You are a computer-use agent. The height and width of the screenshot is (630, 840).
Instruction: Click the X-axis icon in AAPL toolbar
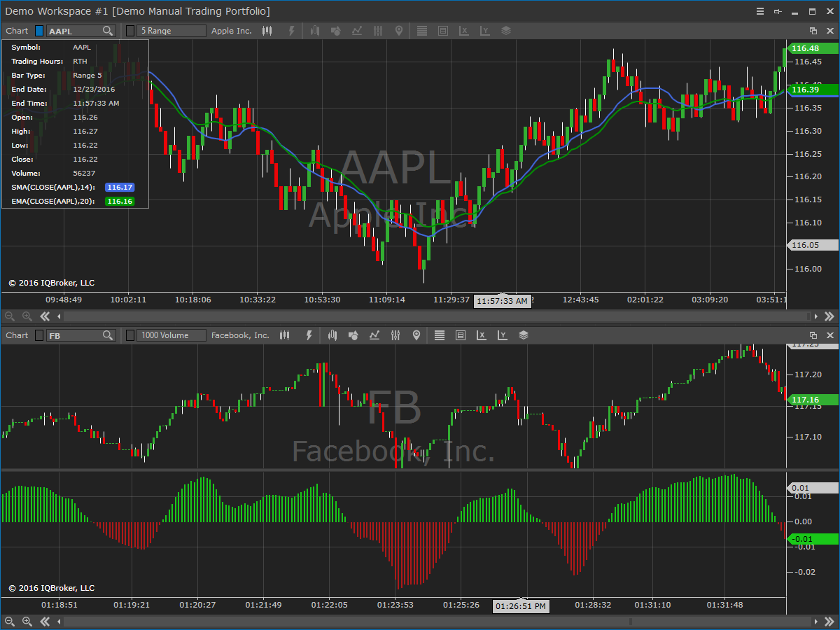click(463, 31)
